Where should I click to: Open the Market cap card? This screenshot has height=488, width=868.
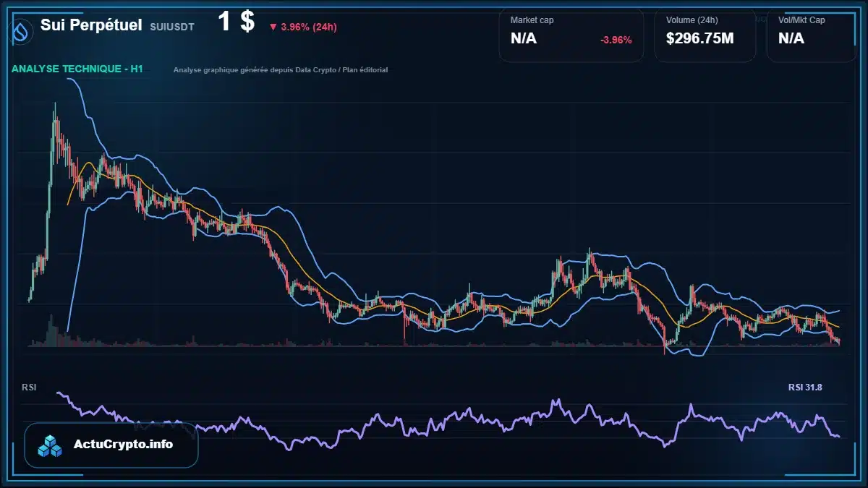pos(571,35)
